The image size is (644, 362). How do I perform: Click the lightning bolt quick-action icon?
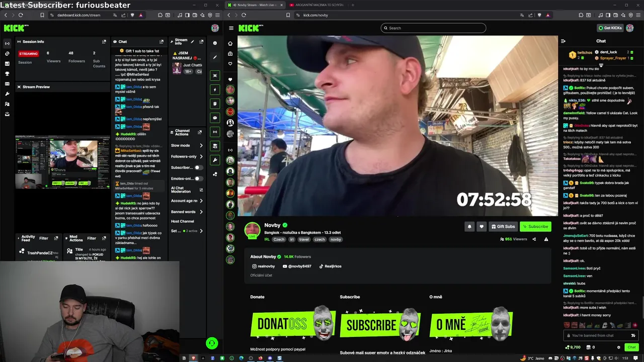coord(215,89)
